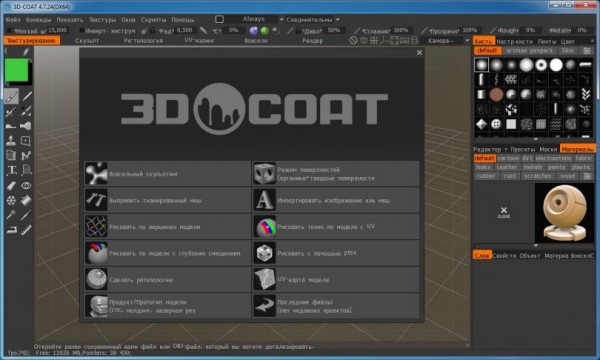Viewport: 600px width, 360px height.
Task: Expand the brush panel tabs arrow
Action: coord(592,41)
